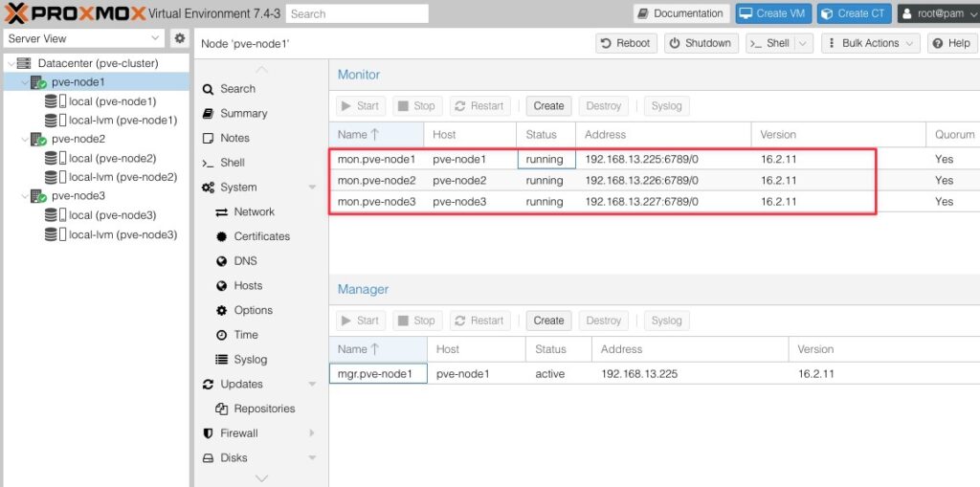Screen dimensions: 980x487
Task: Click the Syslog list icon in the node menu
Action: pos(221,360)
